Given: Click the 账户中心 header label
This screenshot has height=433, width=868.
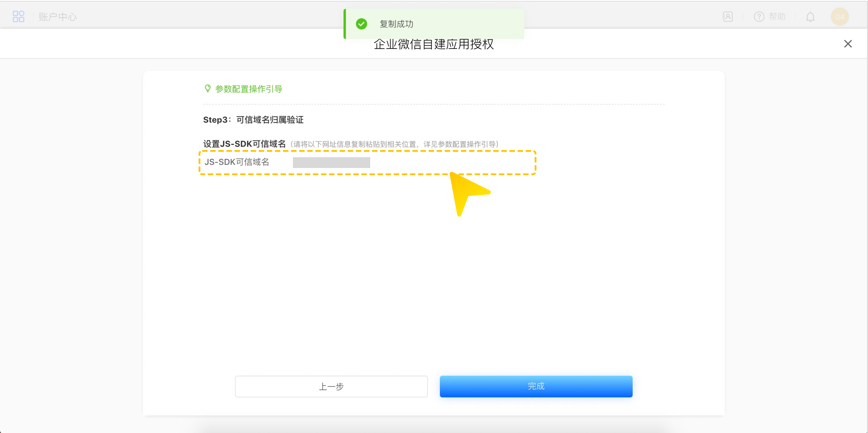Looking at the screenshot, I should click(x=58, y=17).
